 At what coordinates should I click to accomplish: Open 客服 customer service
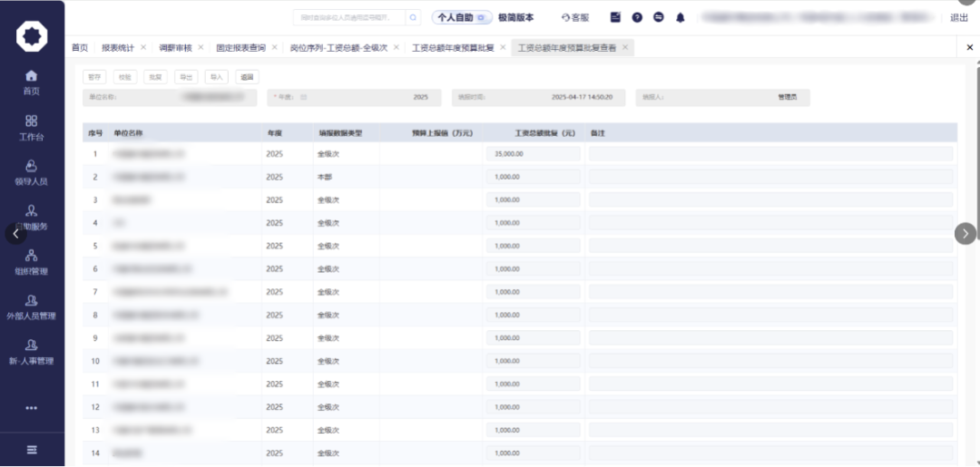[x=575, y=17]
